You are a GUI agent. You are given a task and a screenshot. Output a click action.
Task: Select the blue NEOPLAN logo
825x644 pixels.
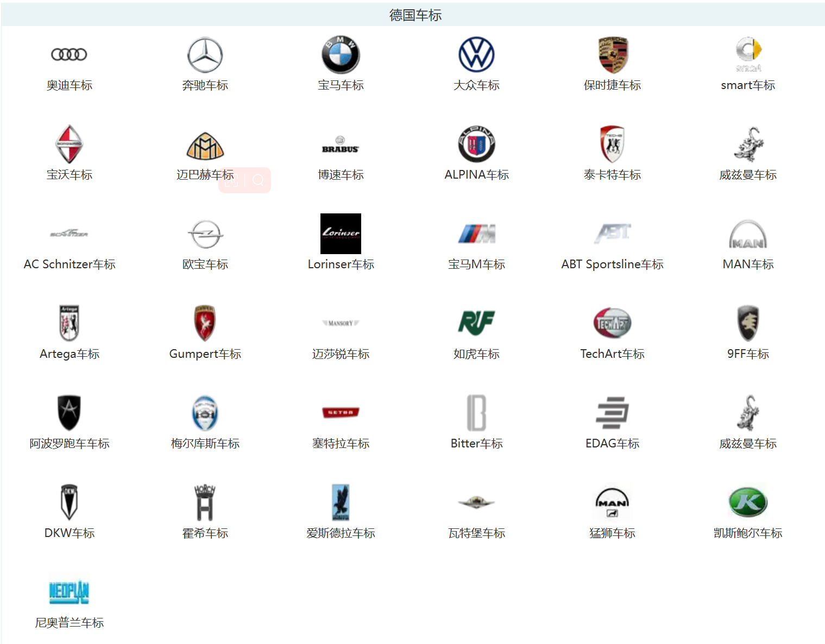tap(69, 592)
